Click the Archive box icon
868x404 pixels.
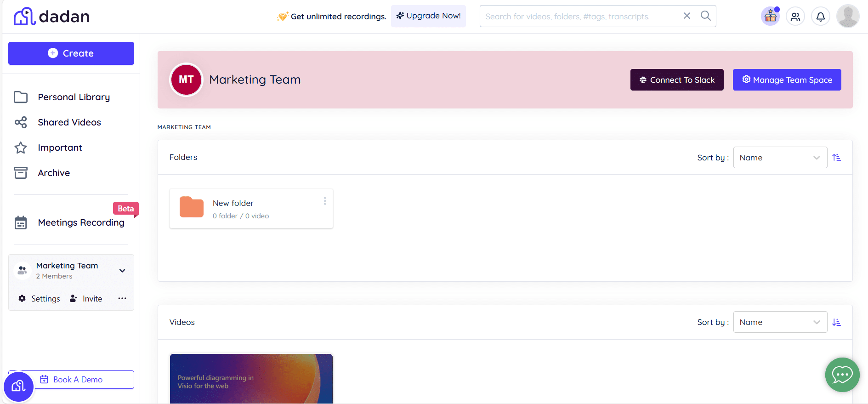(21, 173)
